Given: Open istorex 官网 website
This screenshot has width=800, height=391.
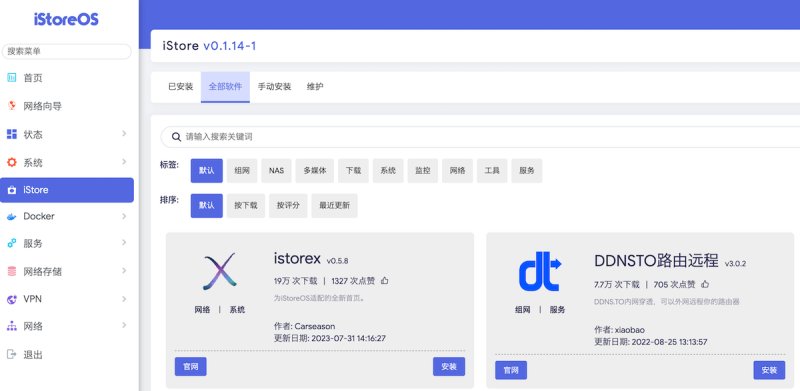Looking at the screenshot, I should 191,366.
